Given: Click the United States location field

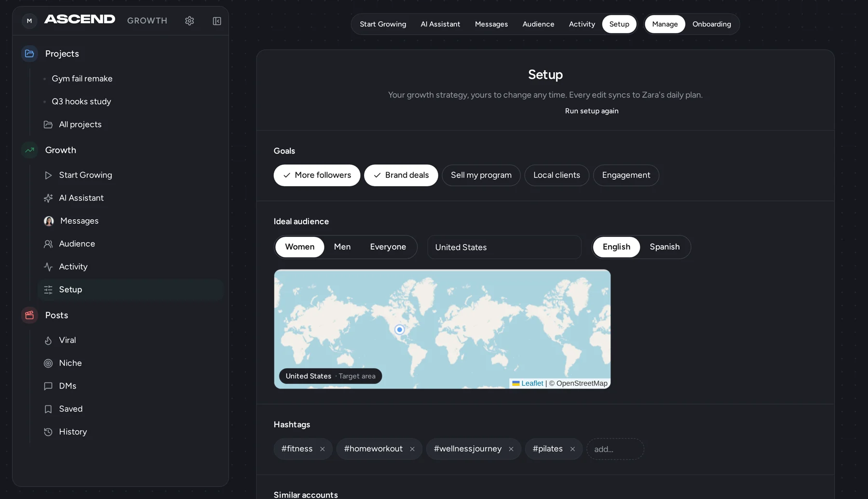Looking at the screenshot, I should (x=504, y=247).
